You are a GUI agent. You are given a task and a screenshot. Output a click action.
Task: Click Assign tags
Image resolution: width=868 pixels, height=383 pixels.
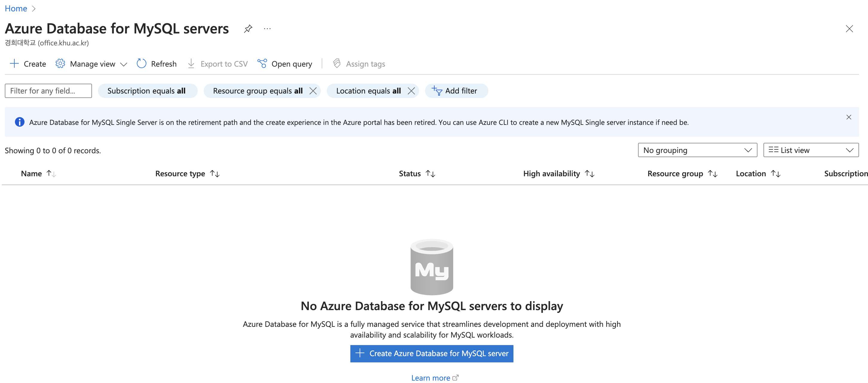coord(359,64)
